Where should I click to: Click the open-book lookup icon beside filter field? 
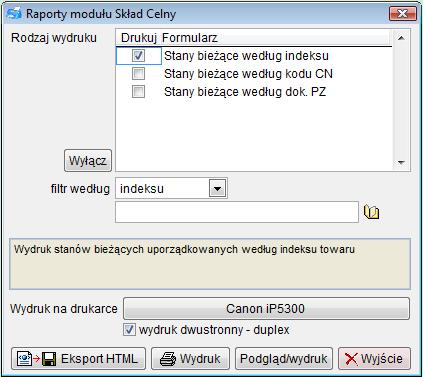point(371,212)
